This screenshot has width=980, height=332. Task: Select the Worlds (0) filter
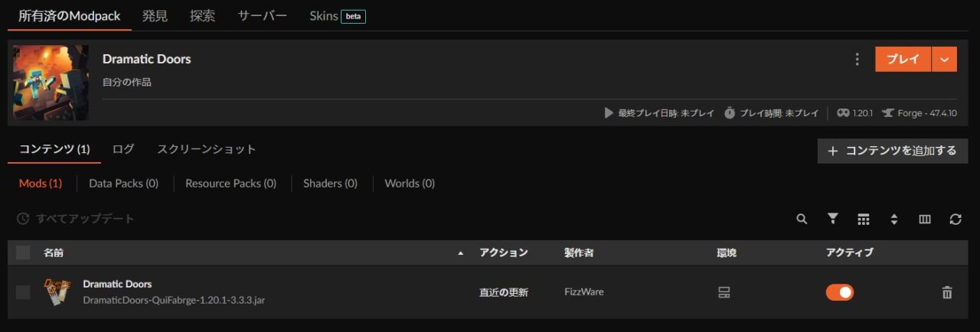coord(410,184)
